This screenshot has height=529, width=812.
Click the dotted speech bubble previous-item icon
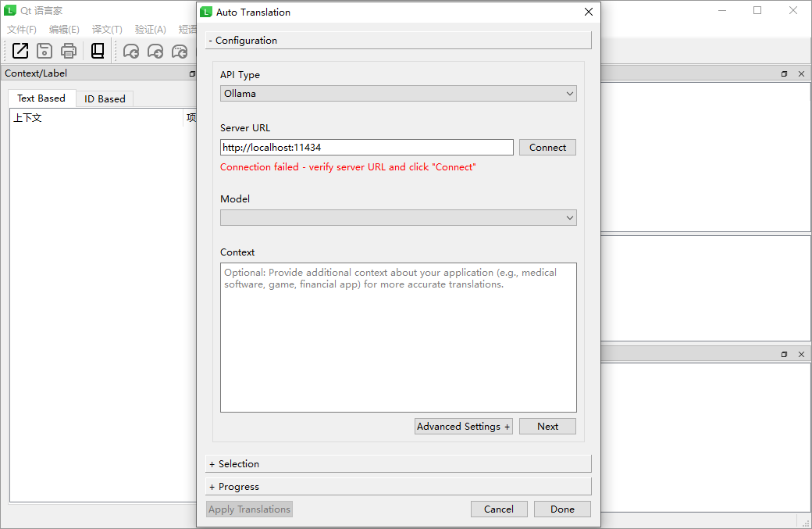coord(180,52)
